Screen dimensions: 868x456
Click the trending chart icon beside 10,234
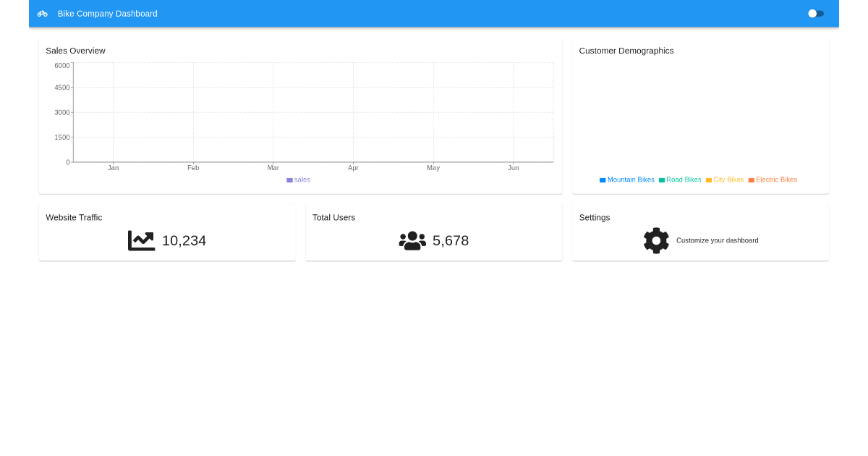coord(142,240)
